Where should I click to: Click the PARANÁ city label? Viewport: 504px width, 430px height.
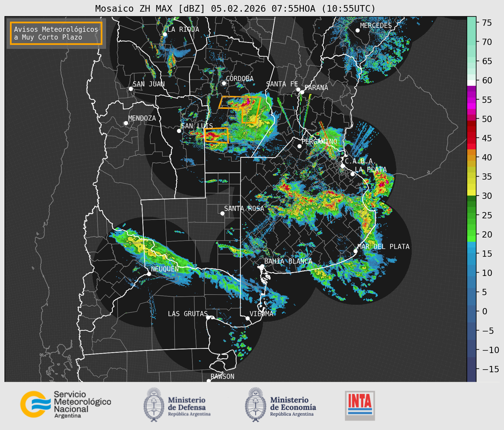pos(316,88)
